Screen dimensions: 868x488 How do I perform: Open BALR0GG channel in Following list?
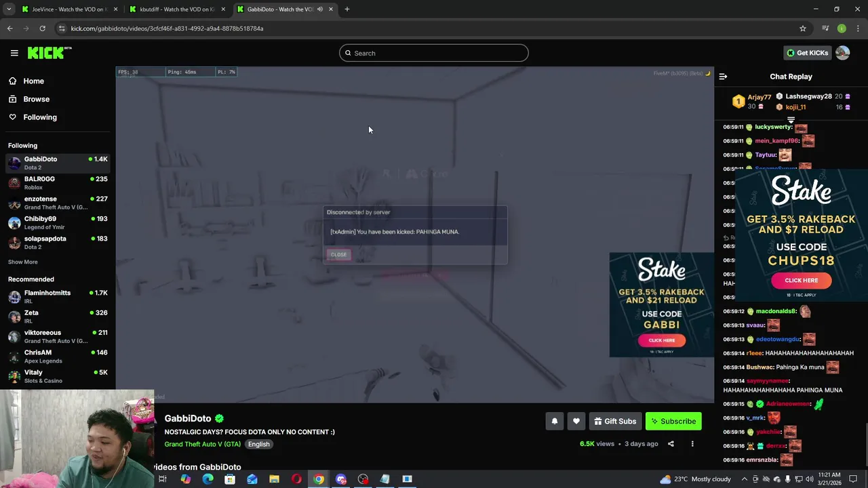[x=58, y=183]
